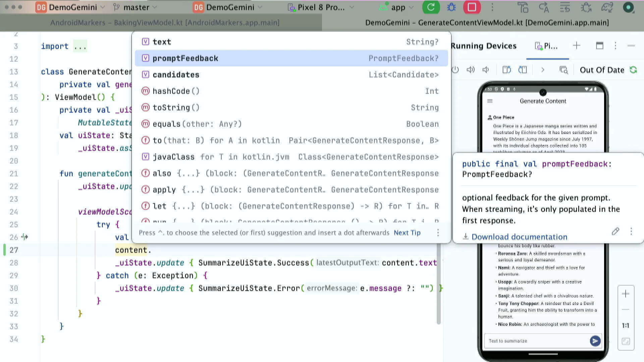The image size is (644, 362).
Task: Open Running Devices panel options kebab
Action: tap(615, 46)
